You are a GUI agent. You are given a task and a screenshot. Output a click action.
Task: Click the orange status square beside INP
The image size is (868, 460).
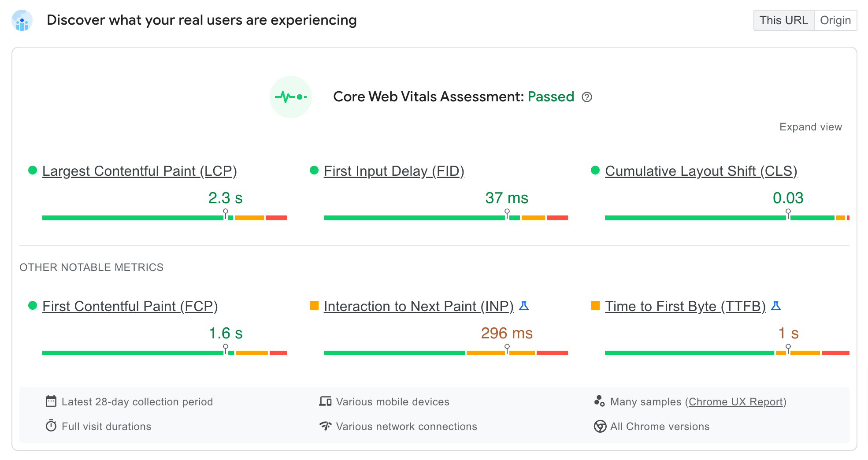[x=314, y=305]
